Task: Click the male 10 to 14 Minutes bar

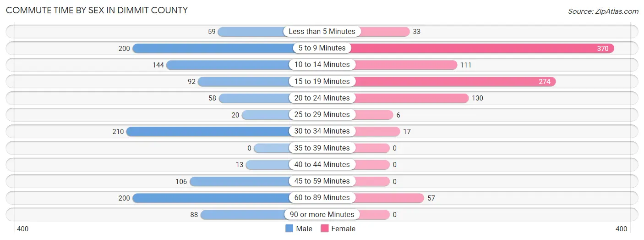Action: tap(228, 65)
